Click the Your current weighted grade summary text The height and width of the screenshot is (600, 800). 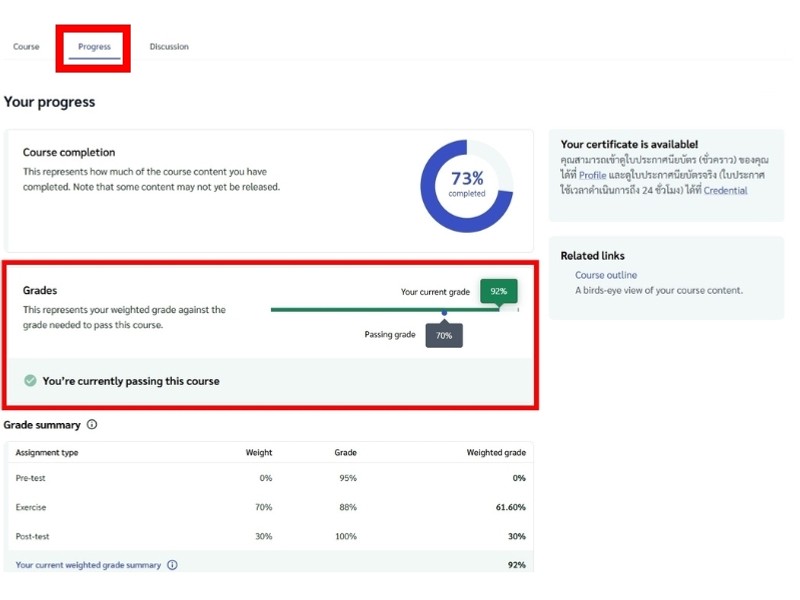(x=88, y=565)
